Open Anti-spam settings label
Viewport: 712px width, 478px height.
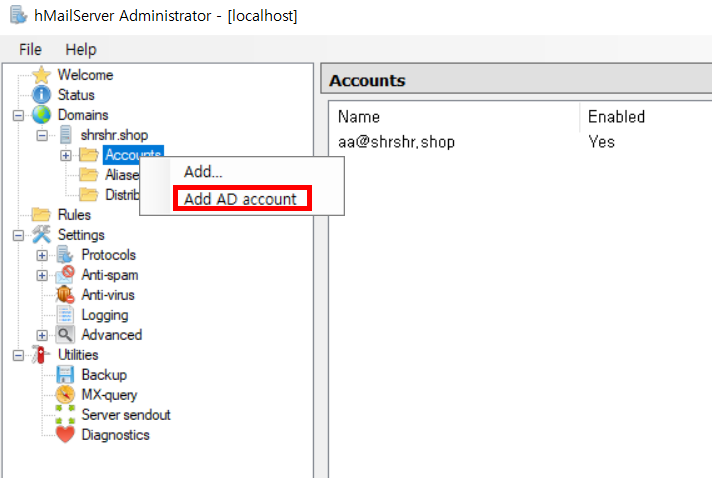click(109, 275)
